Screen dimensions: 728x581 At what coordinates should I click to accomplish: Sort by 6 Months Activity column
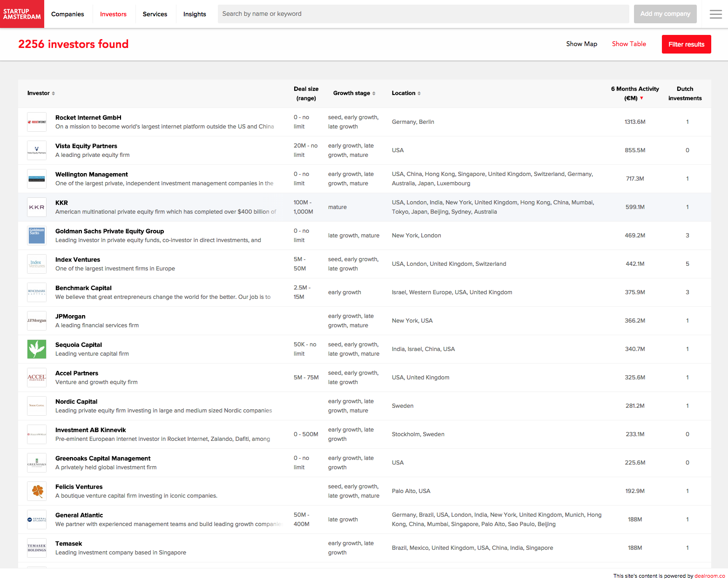point(634,94)
